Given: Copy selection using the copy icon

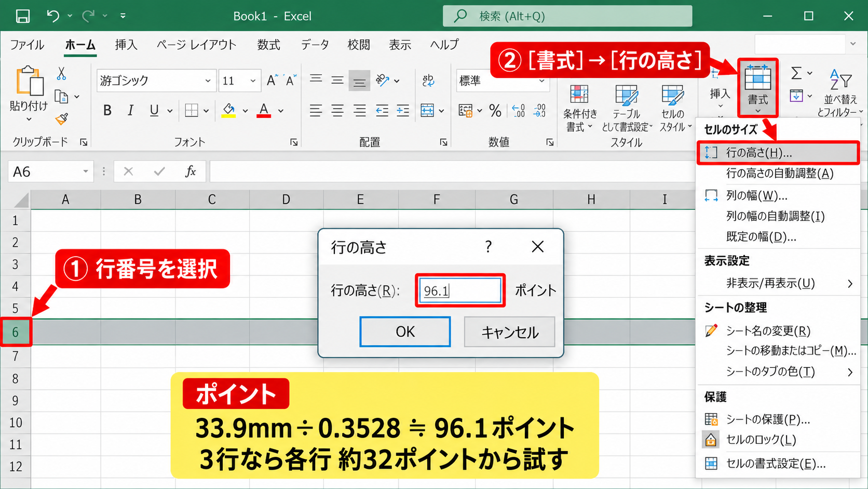Looking at the screenshot, I should [61, 97].
